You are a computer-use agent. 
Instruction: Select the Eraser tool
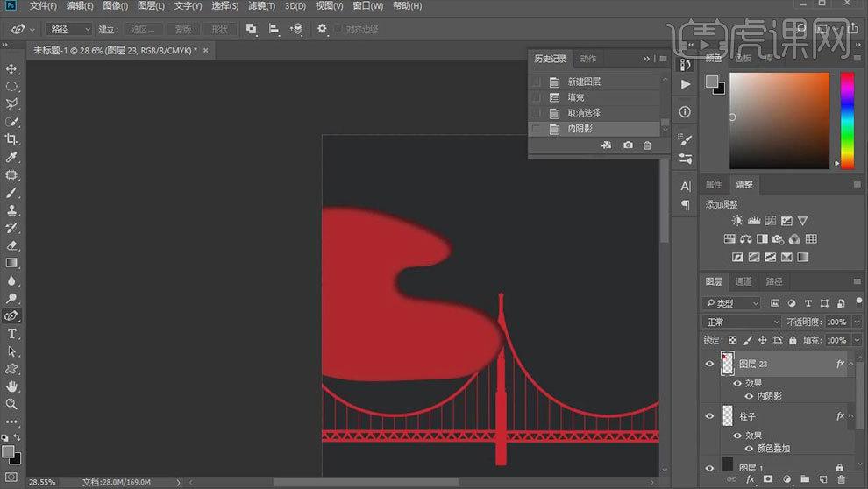click(x=11, y=245)
